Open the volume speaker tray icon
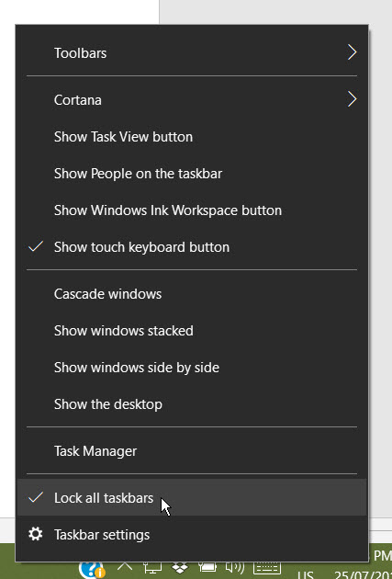The width and height of the screenshot is (392, 579). pos(234,567)
